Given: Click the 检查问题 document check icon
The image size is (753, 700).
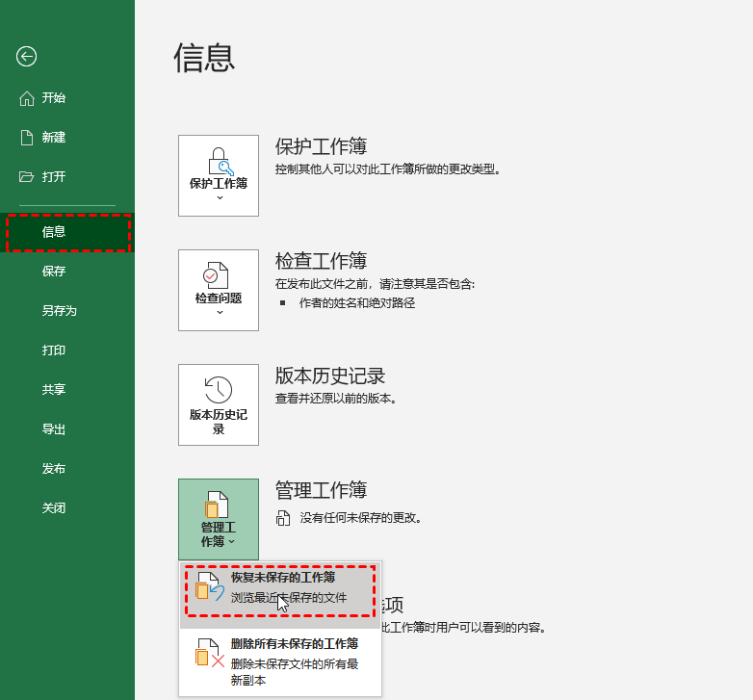Looking at the screenshot, I should (x=219, y=273).
